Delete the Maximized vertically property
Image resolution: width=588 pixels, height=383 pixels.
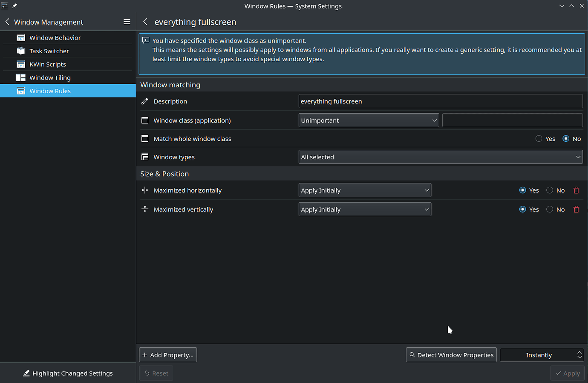point(576,209)
